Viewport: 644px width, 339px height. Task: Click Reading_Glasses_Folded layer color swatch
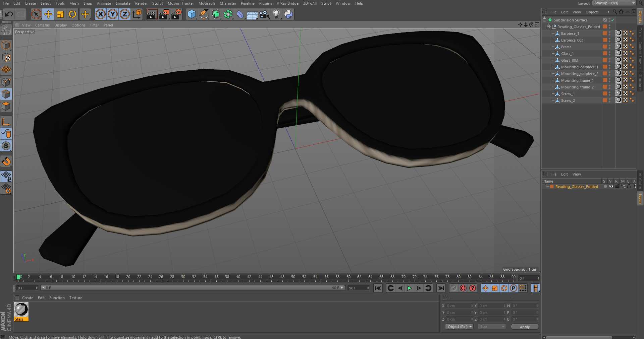pyautogui.click(x=552, y=187)
